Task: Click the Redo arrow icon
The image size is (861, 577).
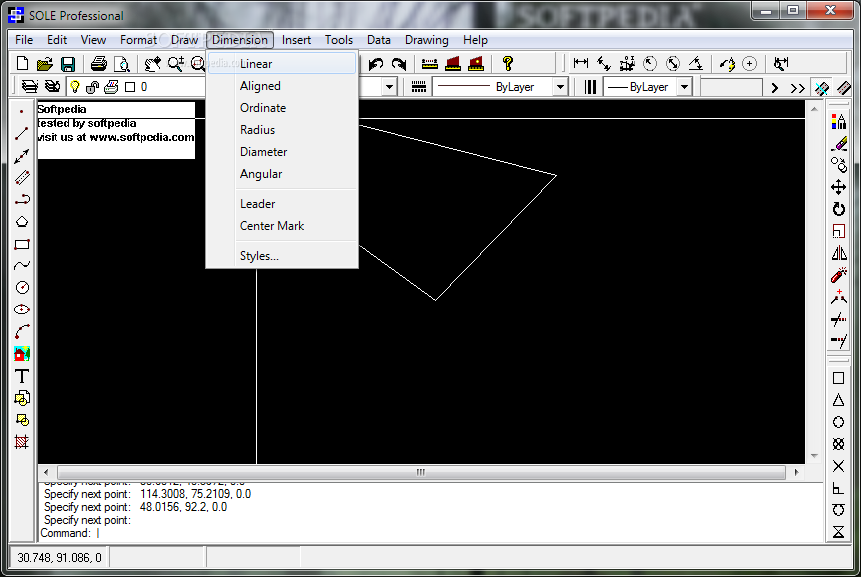Action: [399, 64]
